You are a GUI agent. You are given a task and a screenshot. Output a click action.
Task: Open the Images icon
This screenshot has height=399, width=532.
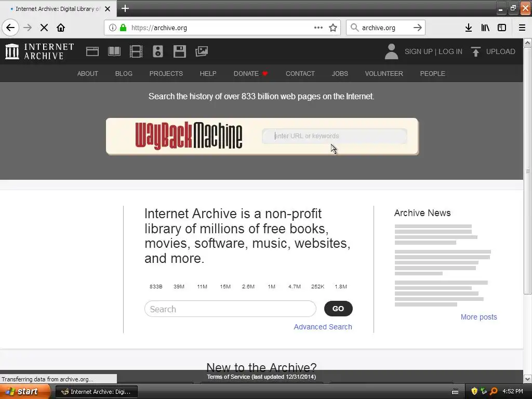coord(202,51)
